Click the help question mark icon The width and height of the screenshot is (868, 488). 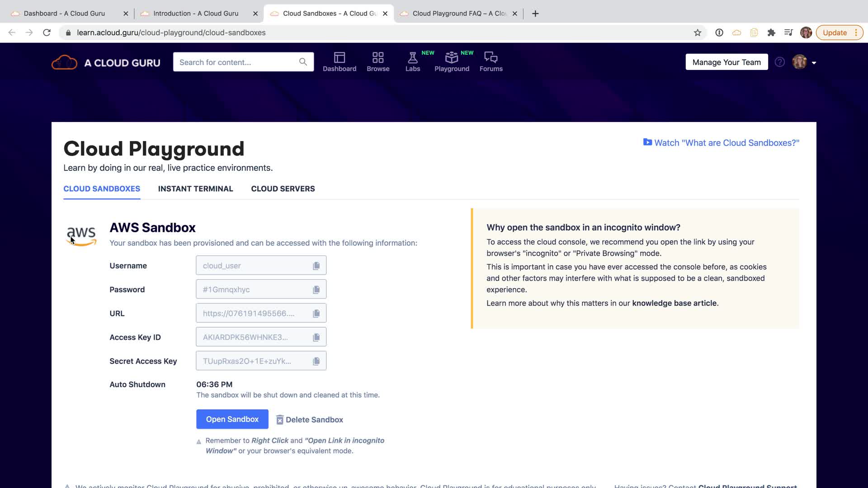tap(779, 62)
